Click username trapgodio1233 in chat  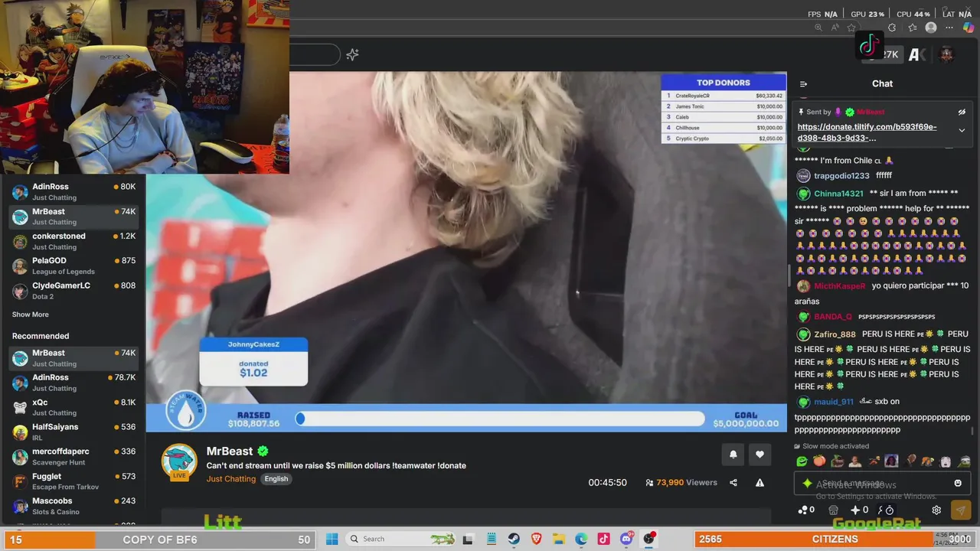coord(841,176)
